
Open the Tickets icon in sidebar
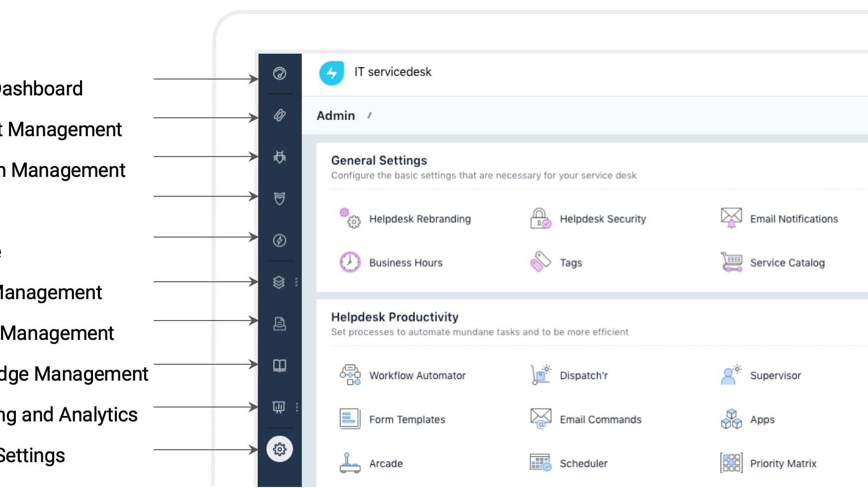(280, 115)
